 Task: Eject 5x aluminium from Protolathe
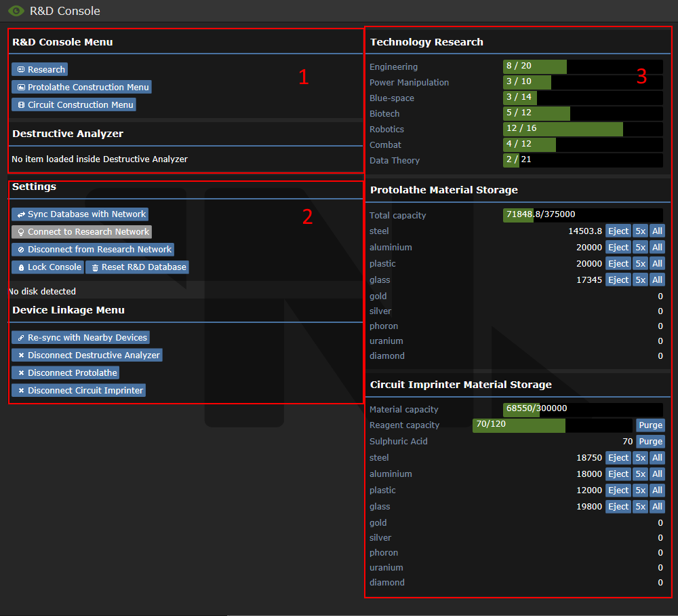[x=640, y=248]
